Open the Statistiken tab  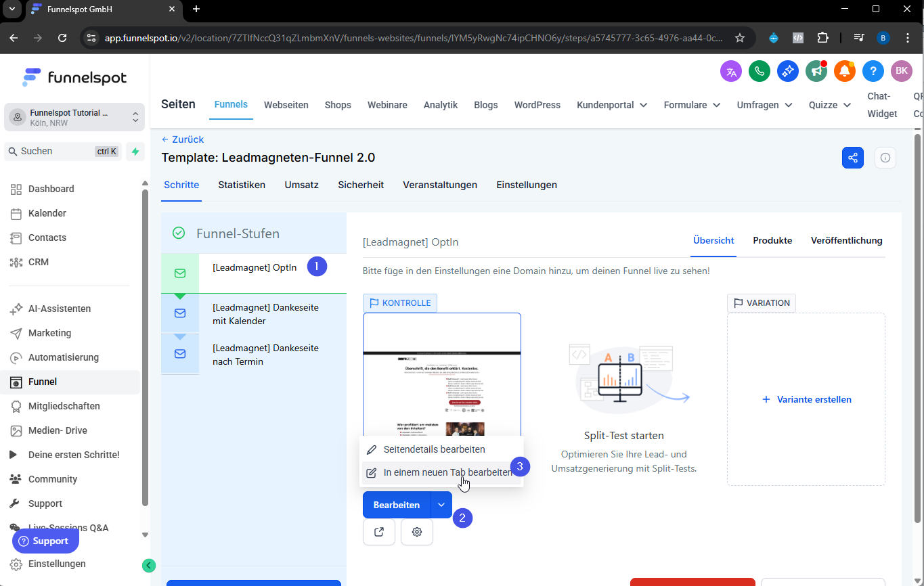click(242, 185)
